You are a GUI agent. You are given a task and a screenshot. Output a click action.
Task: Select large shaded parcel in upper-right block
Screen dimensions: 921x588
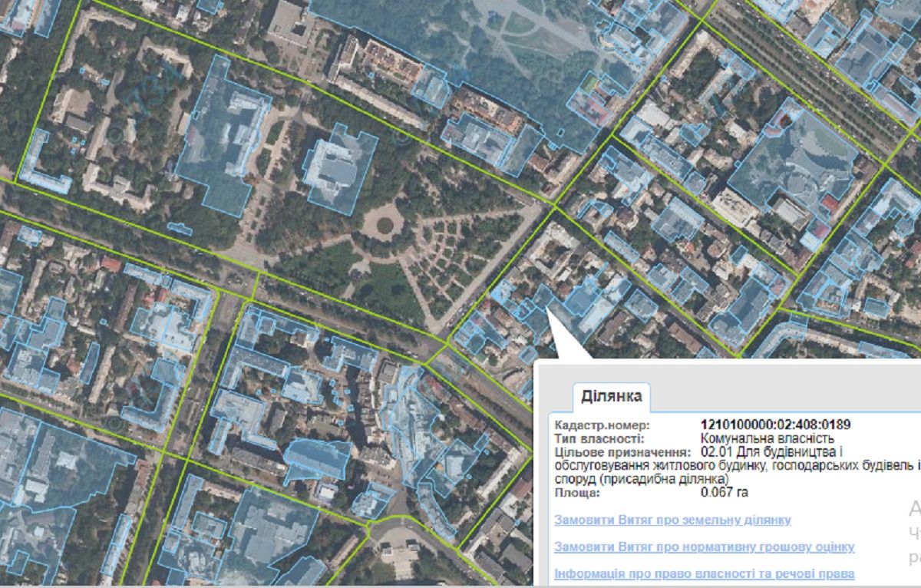[x=791, y=161]
